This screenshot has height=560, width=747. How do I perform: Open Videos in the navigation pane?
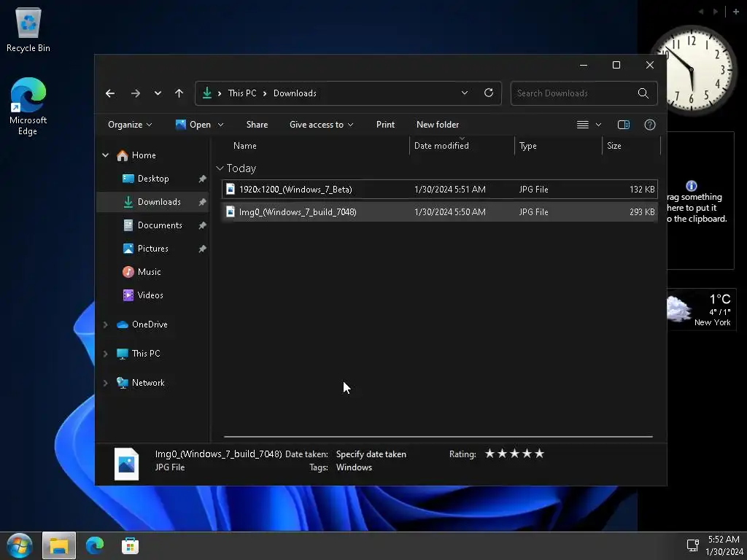click(143, 295)
